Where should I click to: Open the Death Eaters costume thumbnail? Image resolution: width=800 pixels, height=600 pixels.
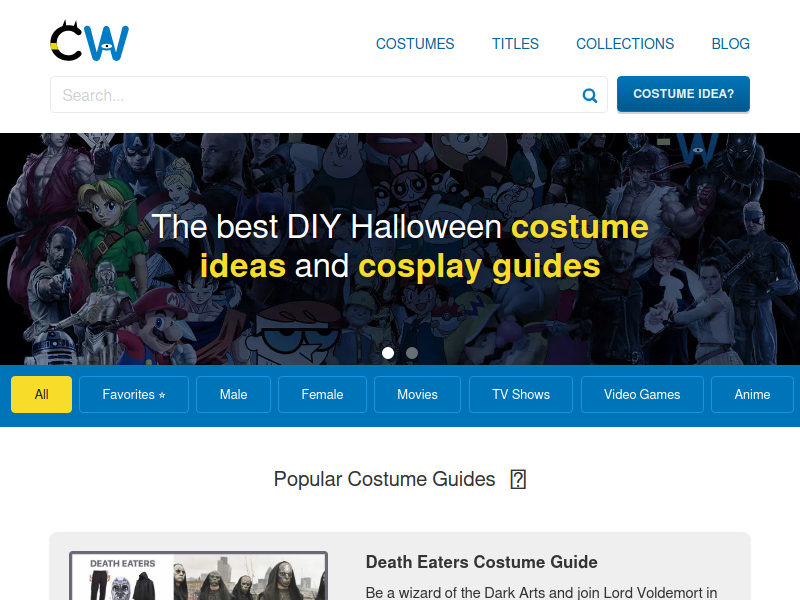pyautogui.click(x=198, y=576)
